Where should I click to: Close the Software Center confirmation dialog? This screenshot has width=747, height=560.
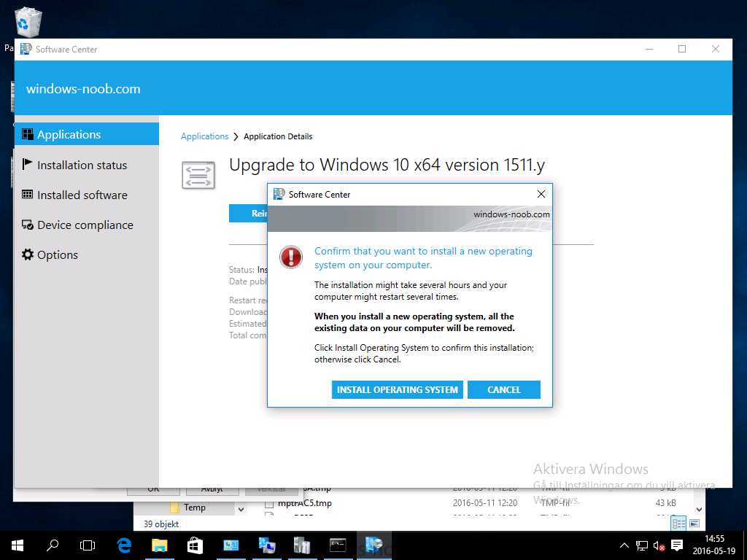coord(541,194)
